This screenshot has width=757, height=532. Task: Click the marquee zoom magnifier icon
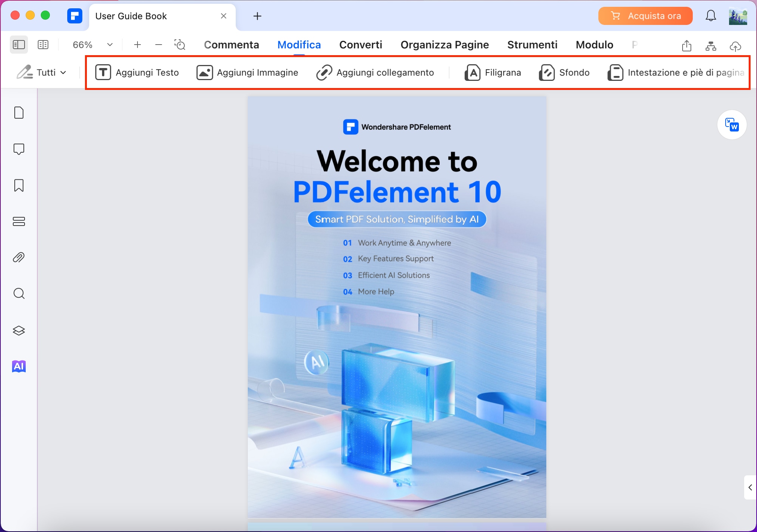click(180, 45)
